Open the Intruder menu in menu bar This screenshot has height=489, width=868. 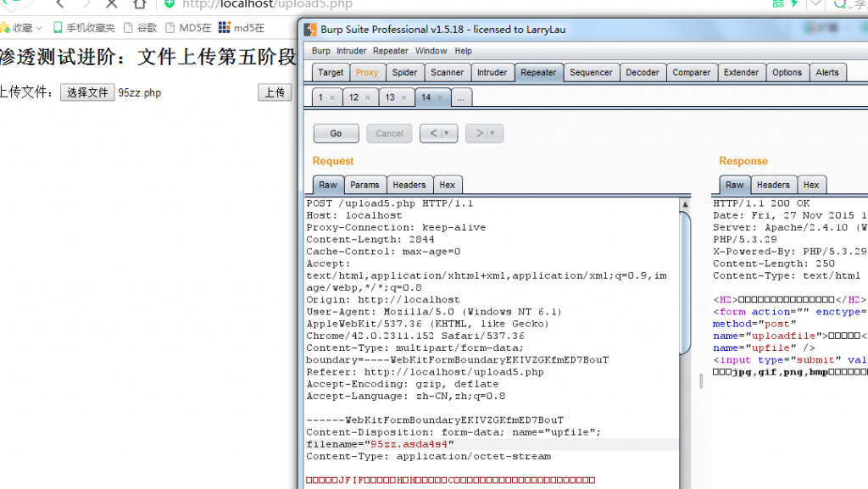pos(352,51)
